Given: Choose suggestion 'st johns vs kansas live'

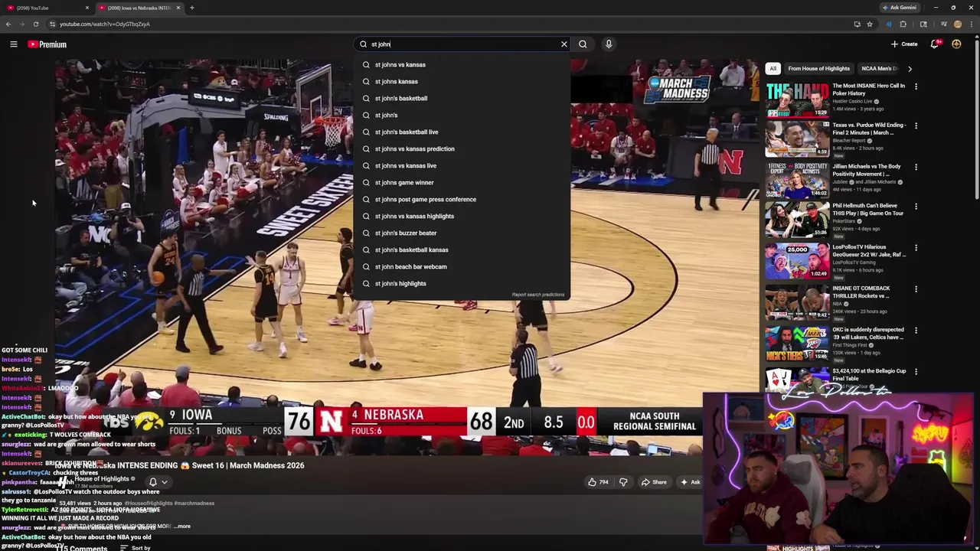Looking at the screenshot, I should [x=462, y=165].
